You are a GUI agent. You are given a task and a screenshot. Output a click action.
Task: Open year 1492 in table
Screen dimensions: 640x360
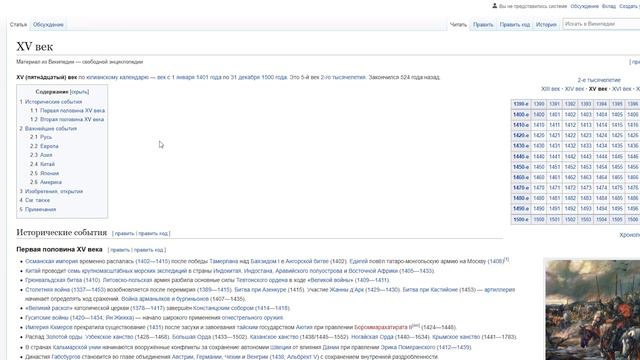point(570,209)
